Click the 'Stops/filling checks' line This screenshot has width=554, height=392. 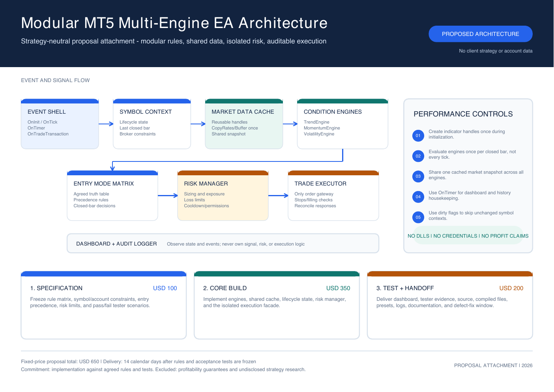click(x=314, y=200)
